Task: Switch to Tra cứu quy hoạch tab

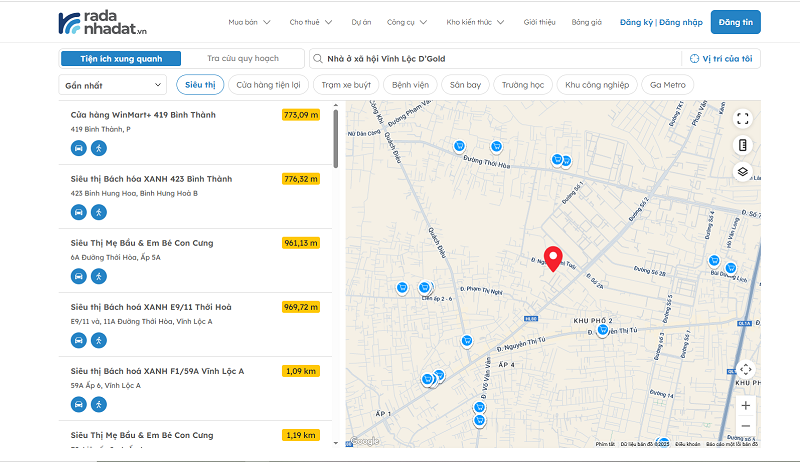Action: click(x=243, y=58)
